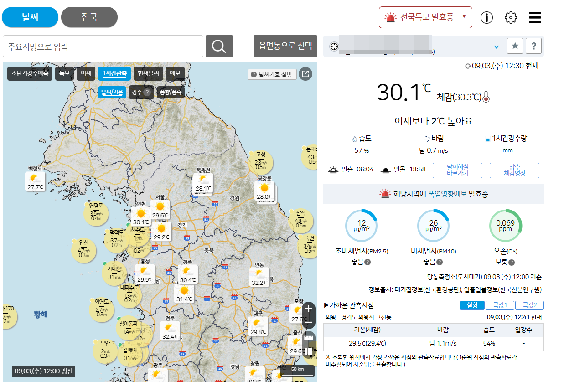Click the 초미세먼지 PM2.5 gauge circle

point(362,225)
